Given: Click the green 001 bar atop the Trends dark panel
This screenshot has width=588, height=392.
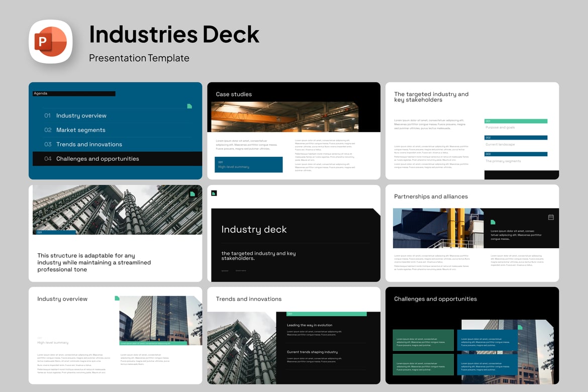Looking at the screenshot, I should 327,314.
